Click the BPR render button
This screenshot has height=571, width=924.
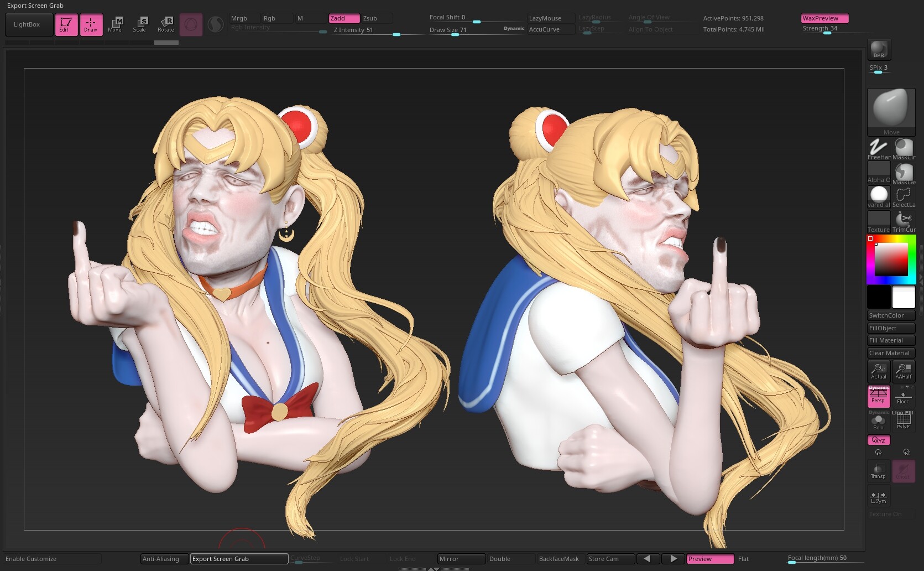coord(879,50)
